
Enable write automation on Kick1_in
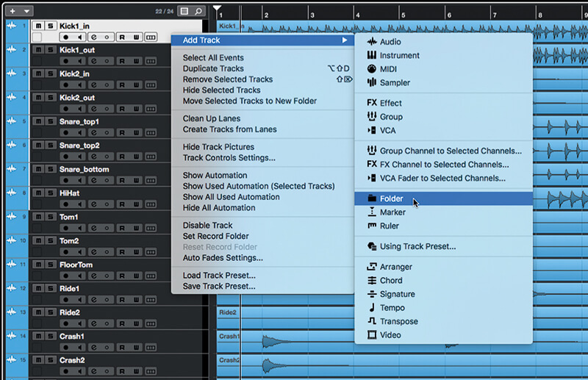click(x=136, y=37)
